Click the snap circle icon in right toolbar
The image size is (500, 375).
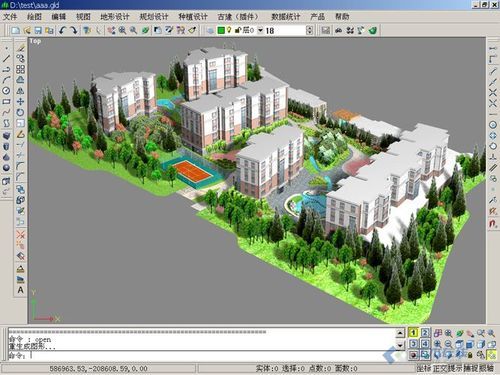tap(493, 125)
